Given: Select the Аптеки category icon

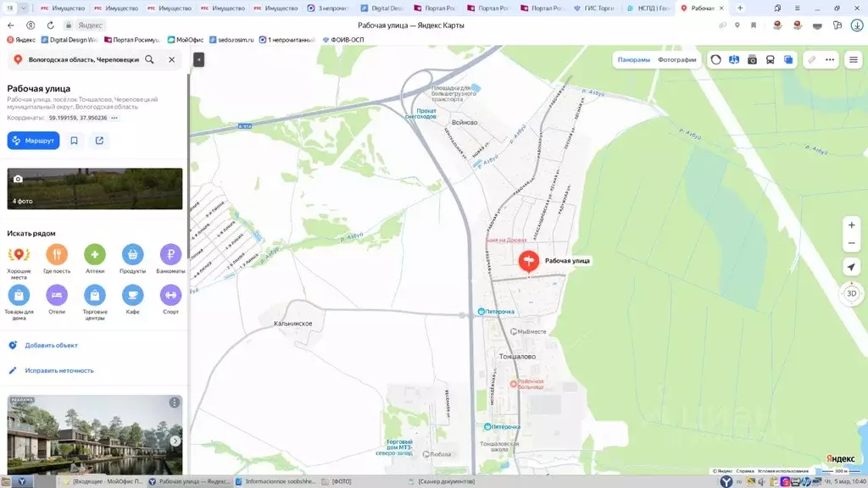Looking at the screenshot, I should pyautogui.click(x=95, y=254).
